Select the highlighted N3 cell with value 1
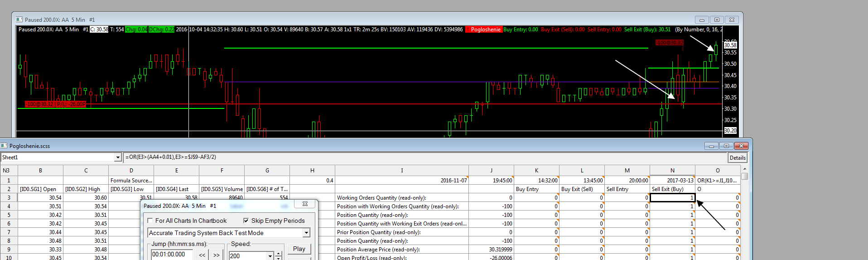 click(x=672, y=198)
